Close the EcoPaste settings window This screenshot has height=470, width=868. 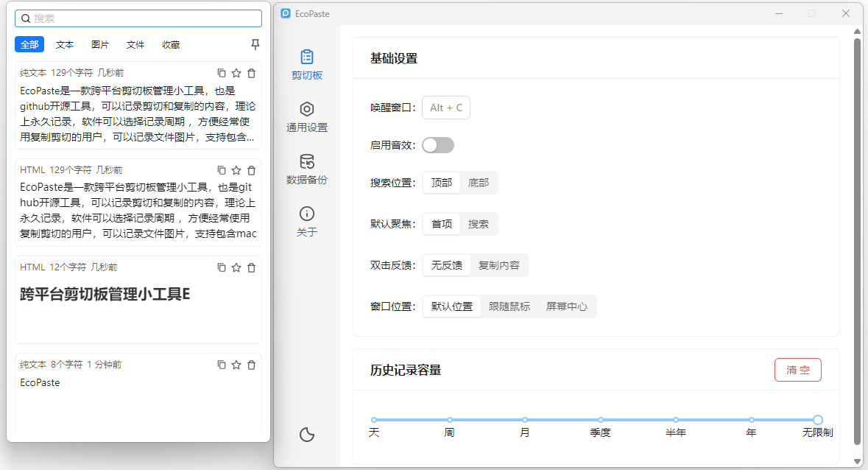[x=845, y=13]
